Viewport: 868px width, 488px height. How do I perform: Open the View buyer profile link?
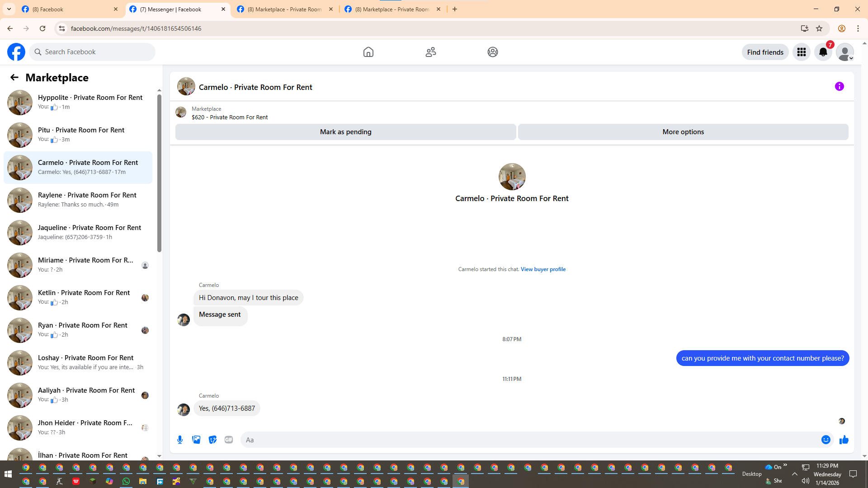click(x=543, y=269)
